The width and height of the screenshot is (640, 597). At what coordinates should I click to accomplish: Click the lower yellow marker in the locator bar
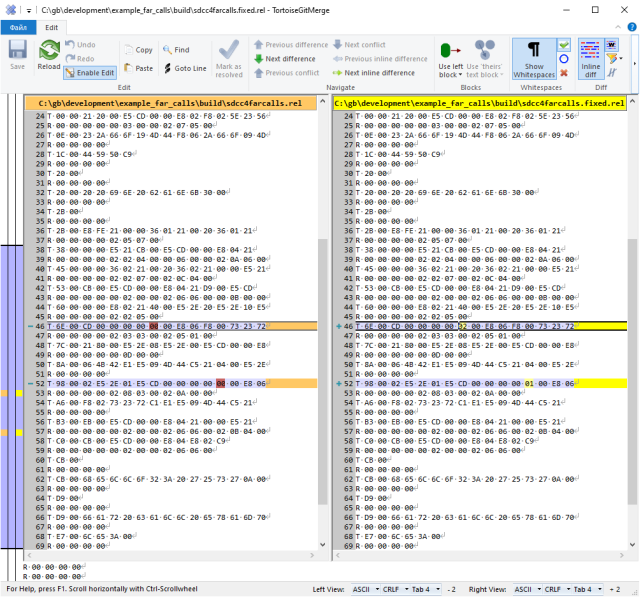[19, 432]
